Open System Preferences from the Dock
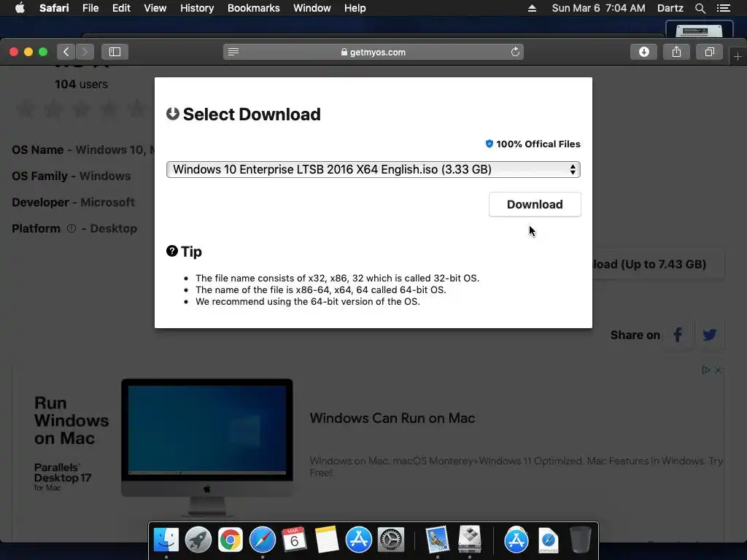The image size is (747, 560). 391,540
